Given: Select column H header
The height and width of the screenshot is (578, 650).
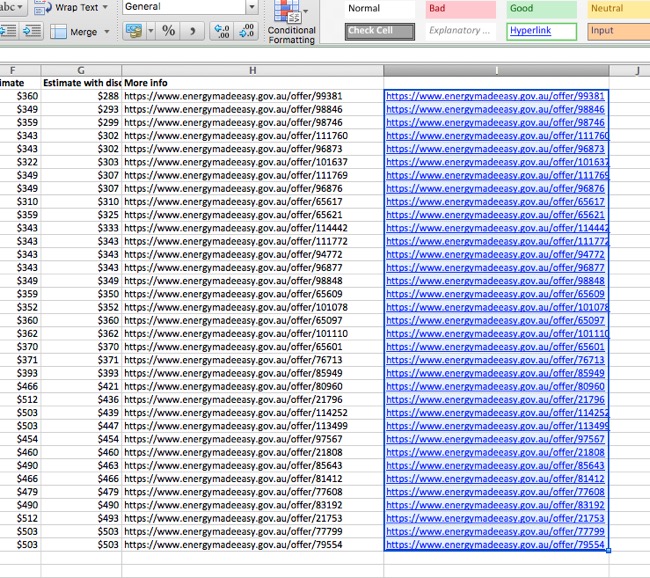Looking at the screenshot, I should [252, 70].
